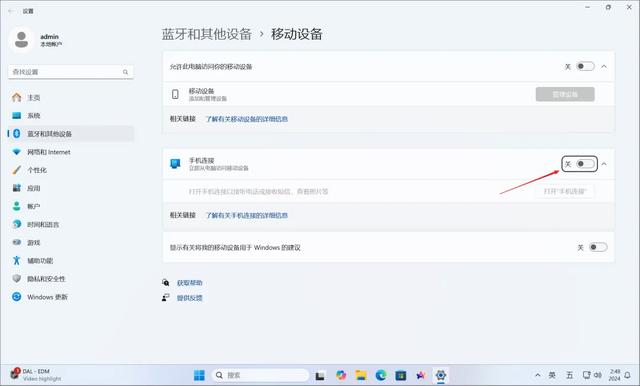Go to 蓝牙和其他设备 breadcrumb
The image size is (640, 386).
[207, 34]
